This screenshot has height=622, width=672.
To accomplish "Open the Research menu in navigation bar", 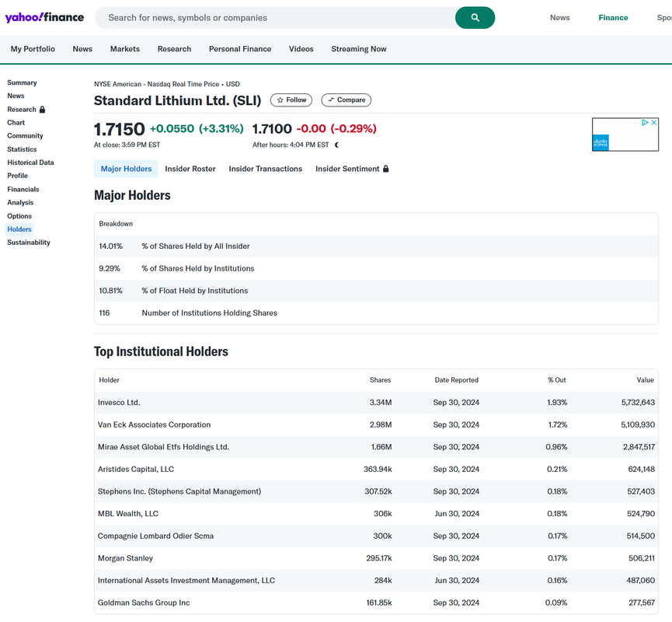I will pyautogui.click(x=174, y=49).
